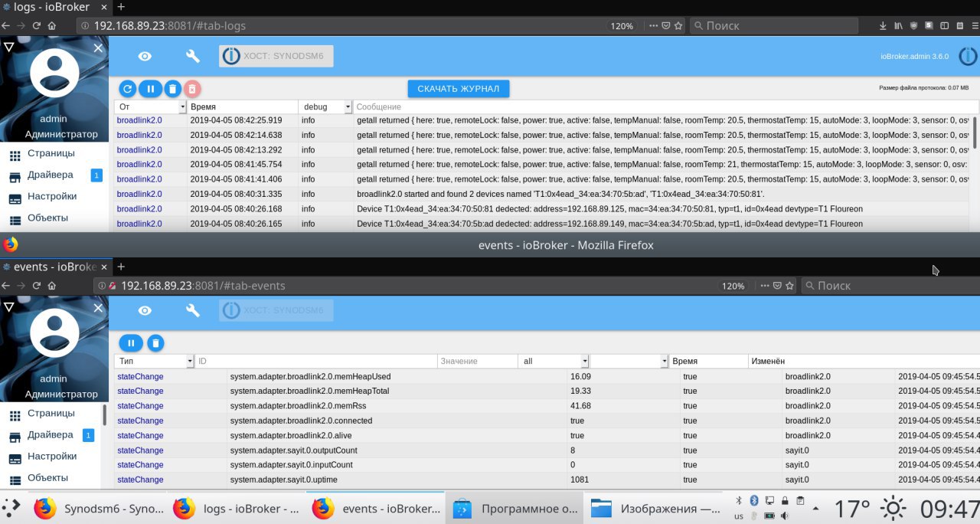Pause event updates in the events window
The height and width of the screenshot is (524, 980).
coord(131,343)
